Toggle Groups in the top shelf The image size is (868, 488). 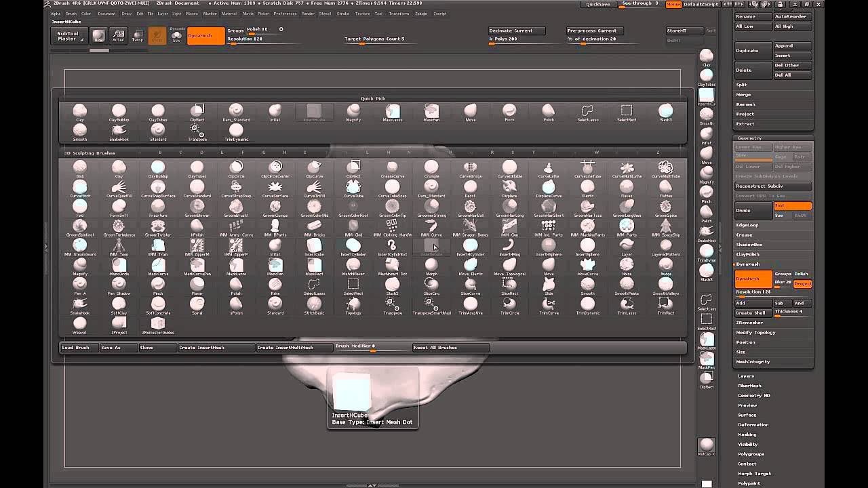235,30
